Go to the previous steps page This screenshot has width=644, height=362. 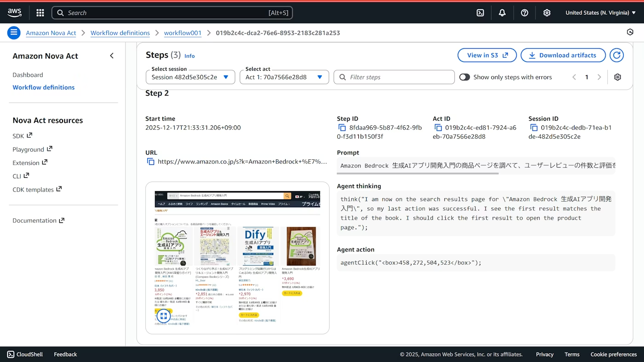[x=574, y=77]
